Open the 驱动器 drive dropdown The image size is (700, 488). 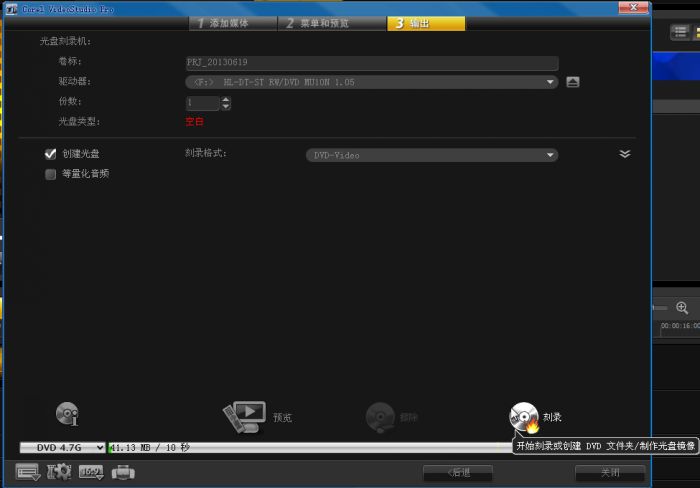tap(372, 82)
